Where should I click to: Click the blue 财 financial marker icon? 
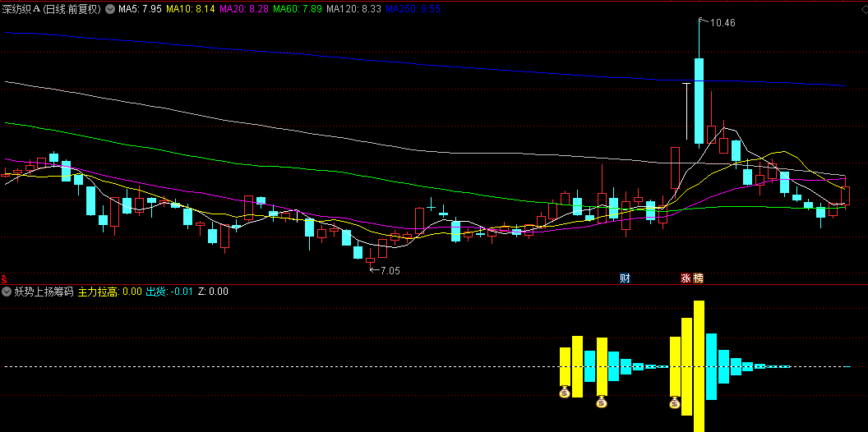(x=625, y=278)
